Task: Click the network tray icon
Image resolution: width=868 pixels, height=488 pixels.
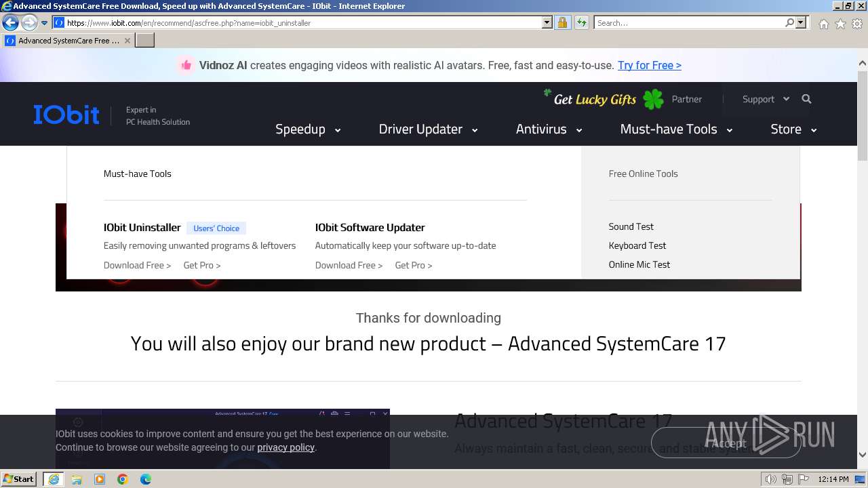Action: point(787,479)
